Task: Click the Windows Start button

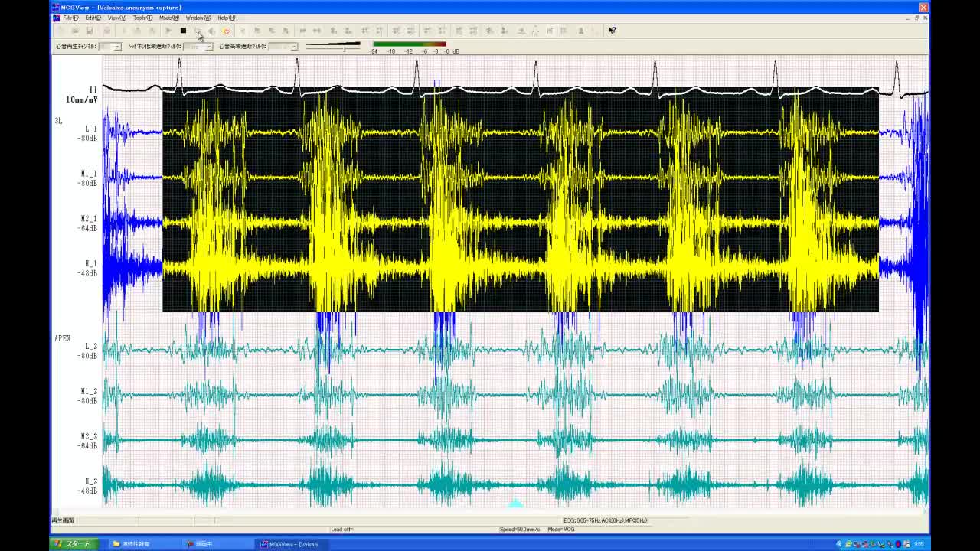Action: [70, 544]
